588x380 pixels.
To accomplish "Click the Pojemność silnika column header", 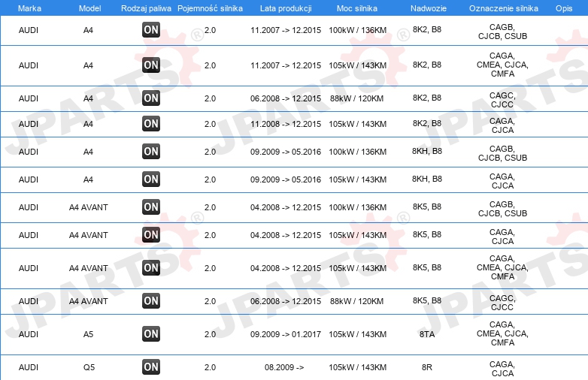I will 210,8.
